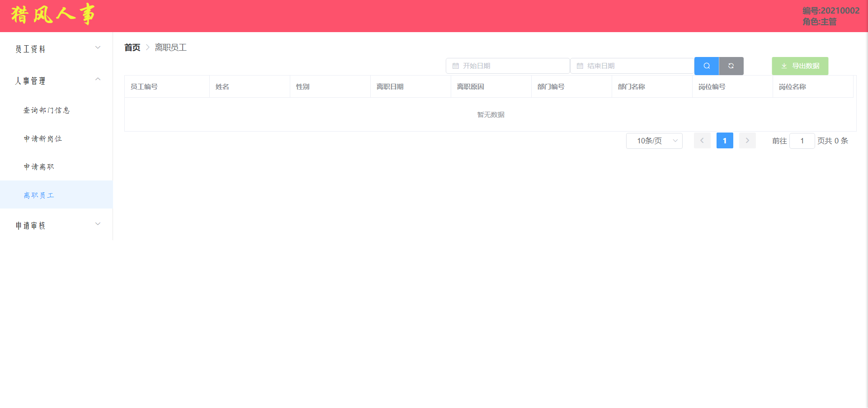Click the 首页 breadcrumb link
This screenshot has width=868, height=408.
click(132, 47)
